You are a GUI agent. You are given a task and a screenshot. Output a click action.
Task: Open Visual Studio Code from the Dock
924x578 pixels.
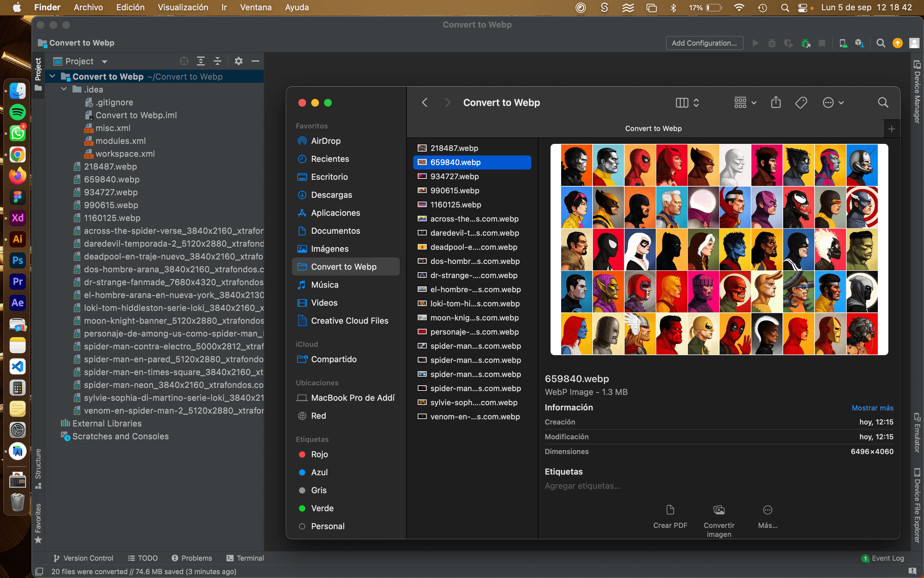(18, 367)
